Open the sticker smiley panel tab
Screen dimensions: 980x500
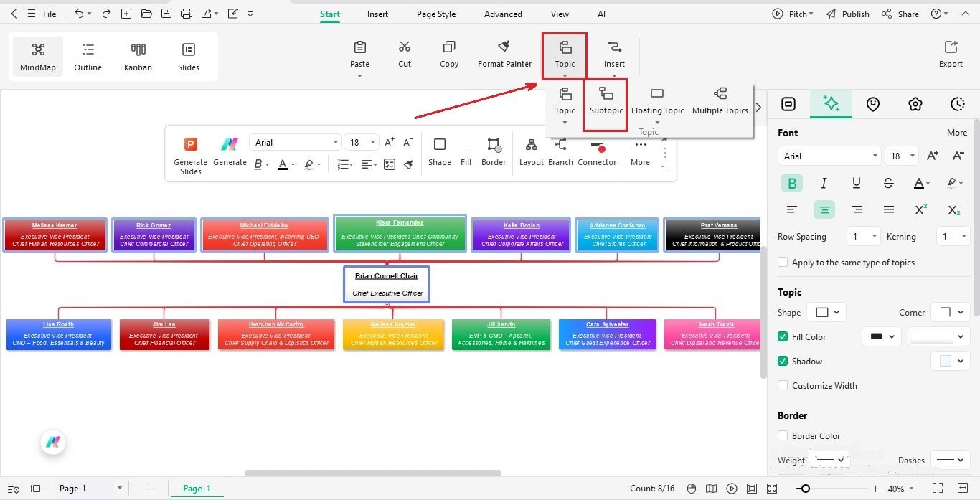tap(872, 104)
